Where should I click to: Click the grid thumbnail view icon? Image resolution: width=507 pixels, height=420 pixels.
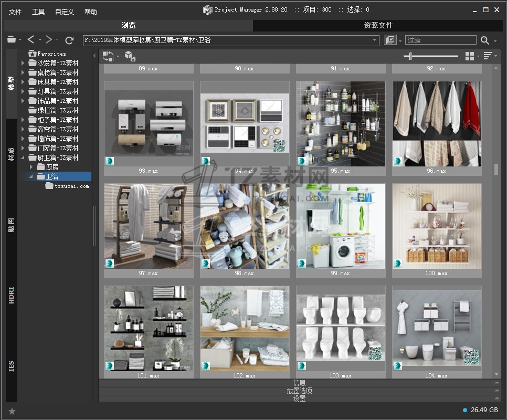click(x=469, y=56)
